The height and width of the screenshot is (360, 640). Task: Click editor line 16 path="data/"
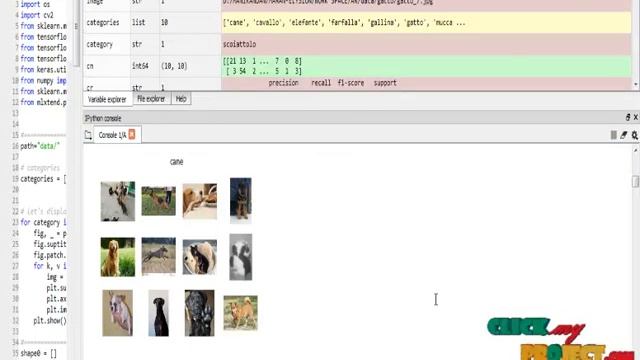point(40,146)
